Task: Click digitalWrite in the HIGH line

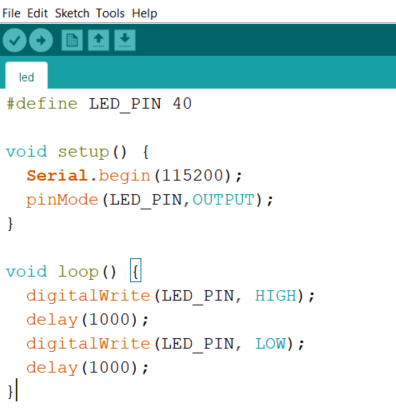Action: [88, 296]
